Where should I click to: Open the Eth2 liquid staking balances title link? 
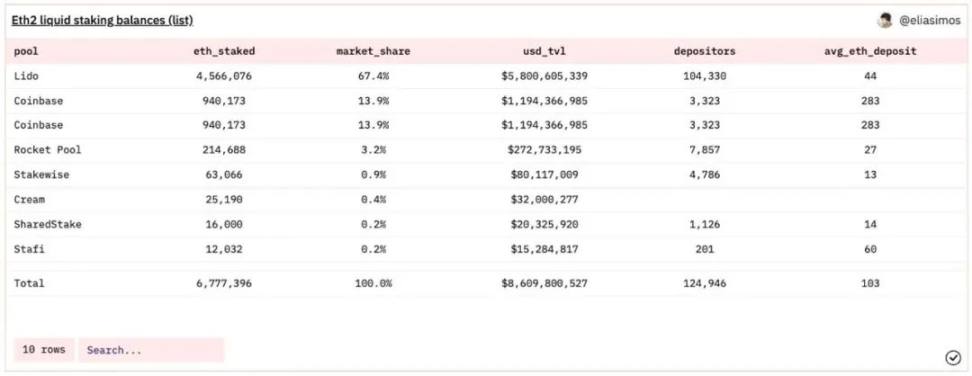pyautogui.click(x=102, y=20)
